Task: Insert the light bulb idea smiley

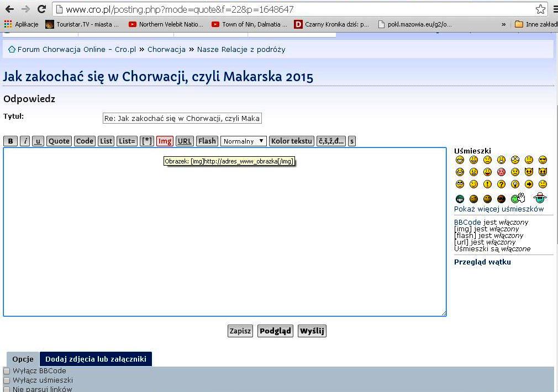Action: tap(515, 184)
